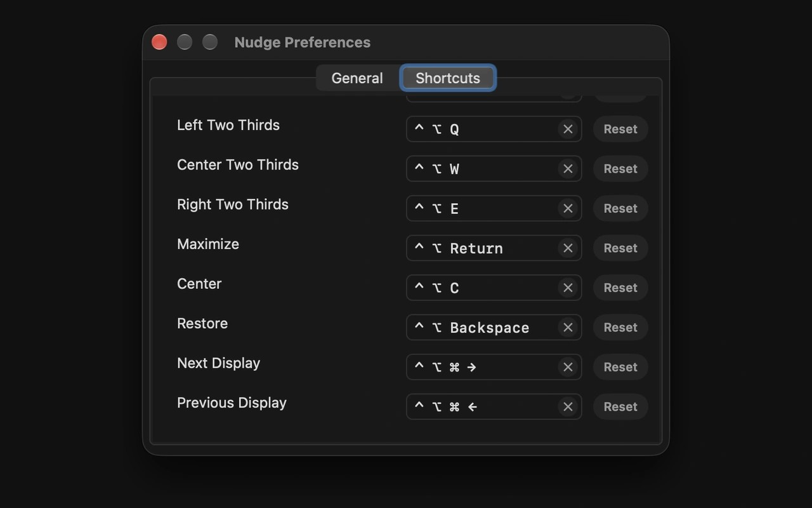Clear the Center Two Thirds shortcut

coord(568,169)
